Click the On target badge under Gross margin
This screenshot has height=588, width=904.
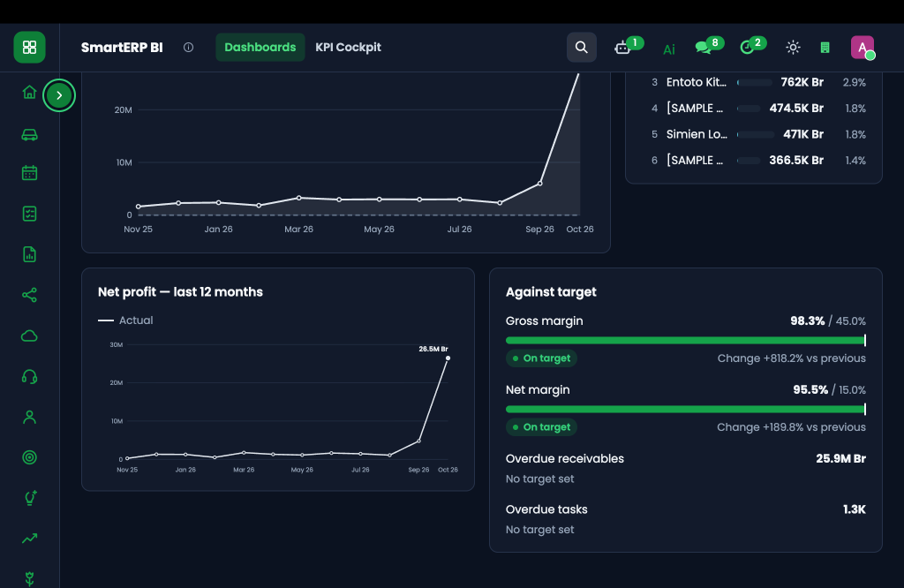541,358
